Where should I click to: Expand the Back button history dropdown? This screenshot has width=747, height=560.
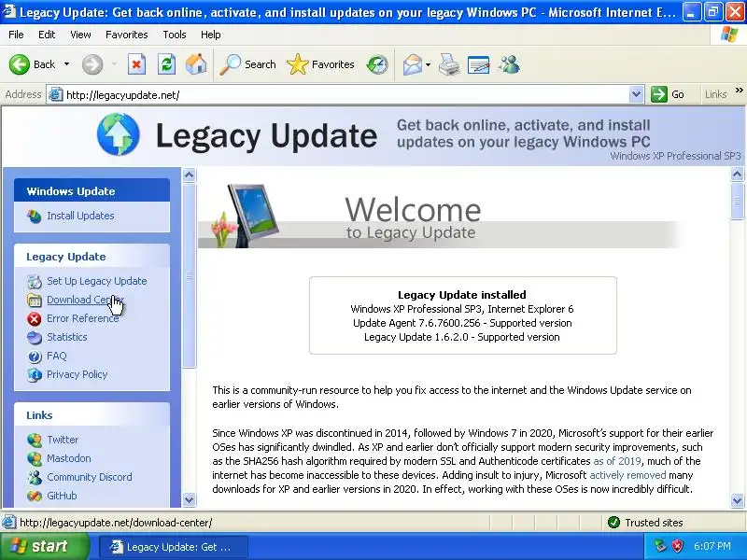coord(66,63)
